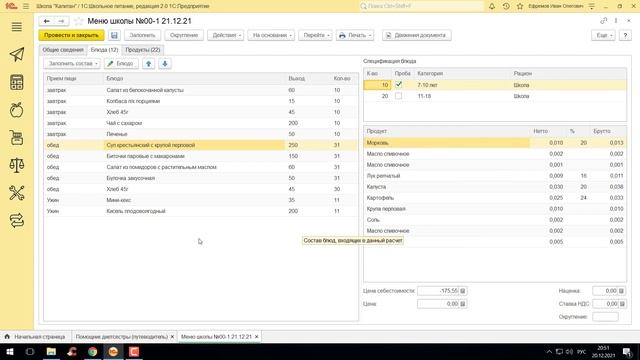Close Помощник диетсестры tab
Viewport: 640px width, 360px height.
click(x=172, y=337)
